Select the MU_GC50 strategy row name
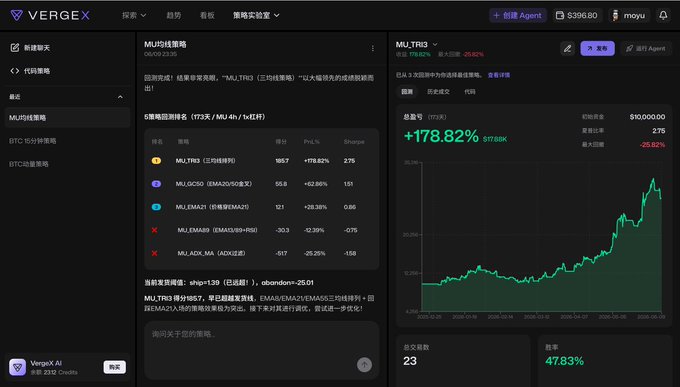 pyautogui.click(x=213, y=184)
